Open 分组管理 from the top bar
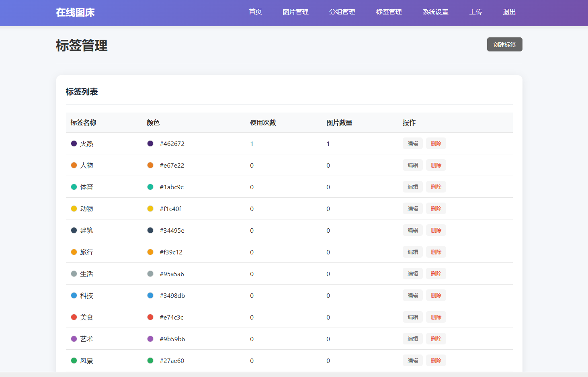Viewport: 588px width, 377px height. click(342, 12)
